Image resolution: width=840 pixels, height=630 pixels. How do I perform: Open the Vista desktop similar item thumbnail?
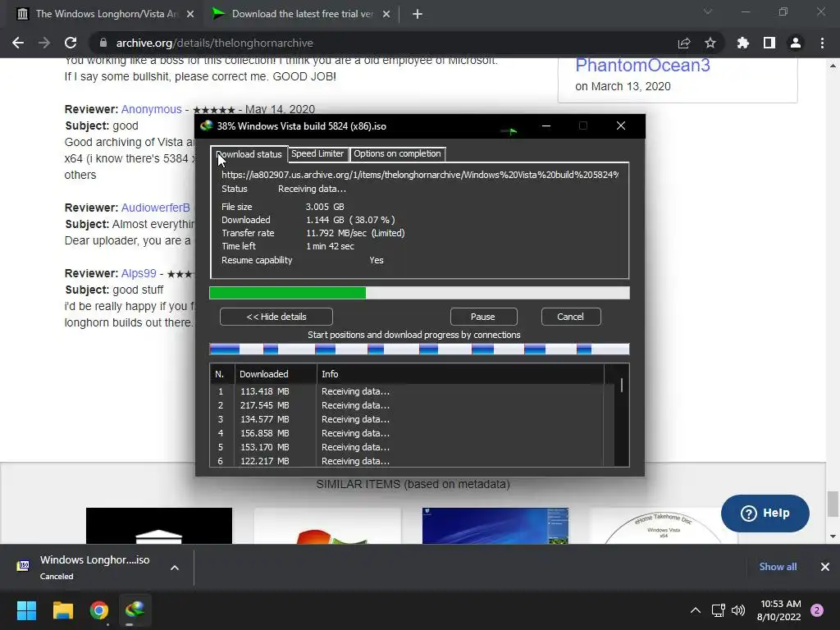click(495, 526)
